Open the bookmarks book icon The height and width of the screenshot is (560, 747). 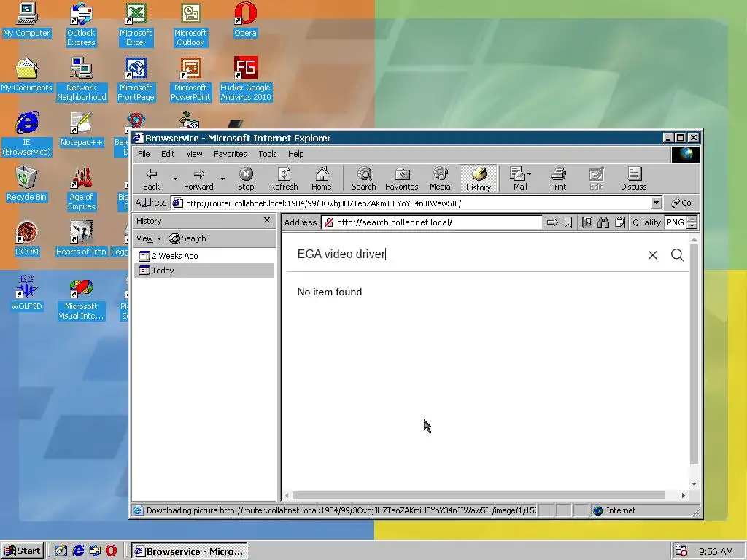587,222
